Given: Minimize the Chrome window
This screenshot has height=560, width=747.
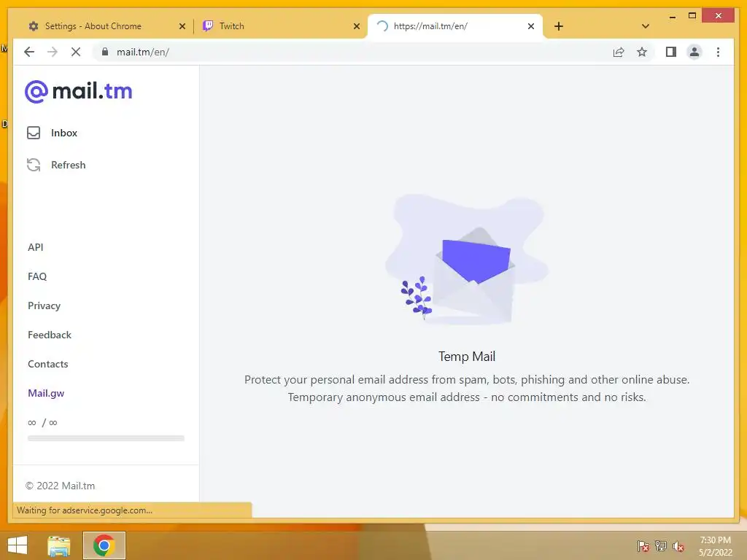Looking at the screenshot, I should [672, 16].
